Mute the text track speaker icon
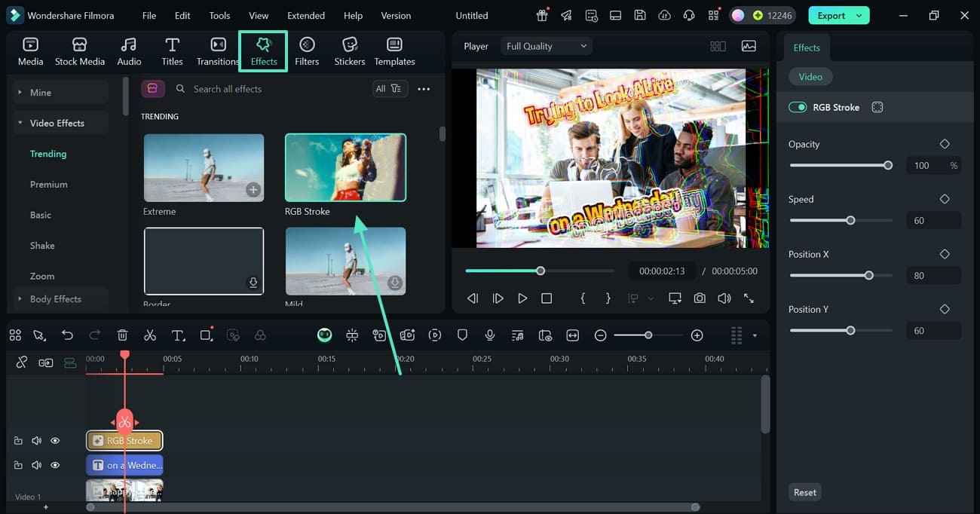This screenshot has width=980, height=514. (36, 464)
